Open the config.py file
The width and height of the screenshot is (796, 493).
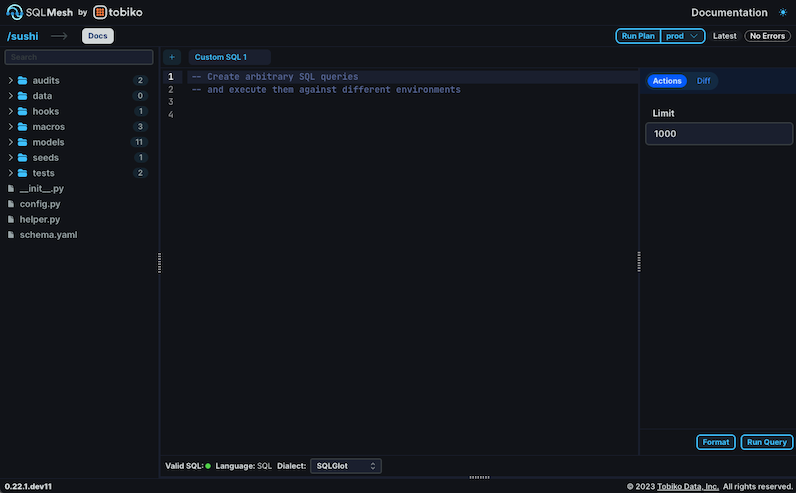[40, 204]
